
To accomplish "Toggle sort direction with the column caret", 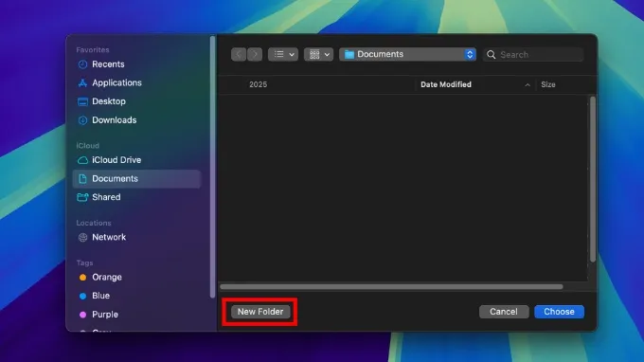I will [528, 85].
